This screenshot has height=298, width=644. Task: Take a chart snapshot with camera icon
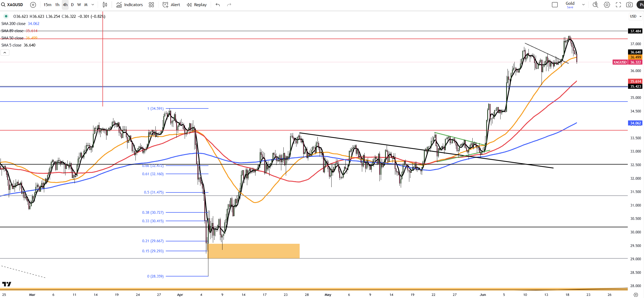click(629, 5)
